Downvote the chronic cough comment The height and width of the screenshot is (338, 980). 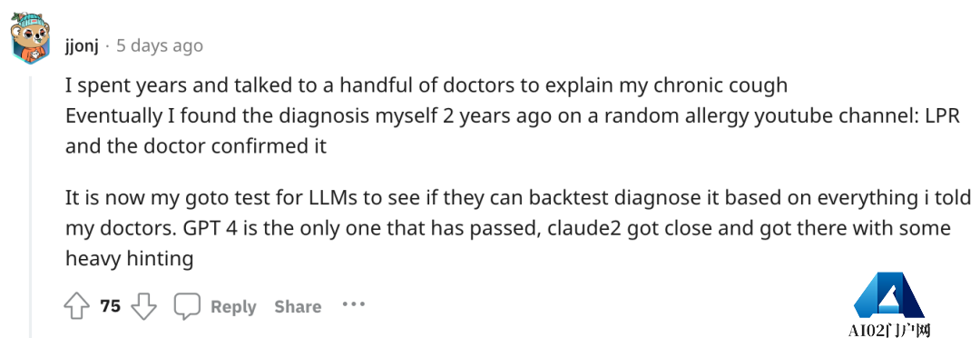143,306
